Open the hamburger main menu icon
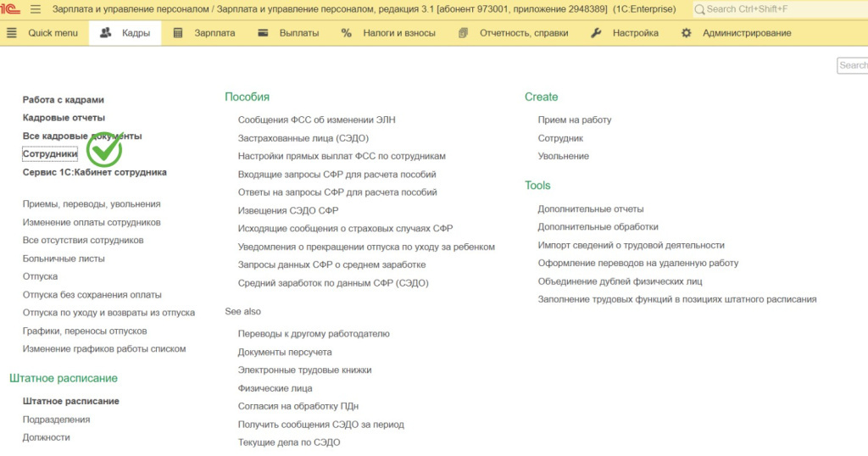The height and width of the screenshot is (456, 868). tap(36, 9)
